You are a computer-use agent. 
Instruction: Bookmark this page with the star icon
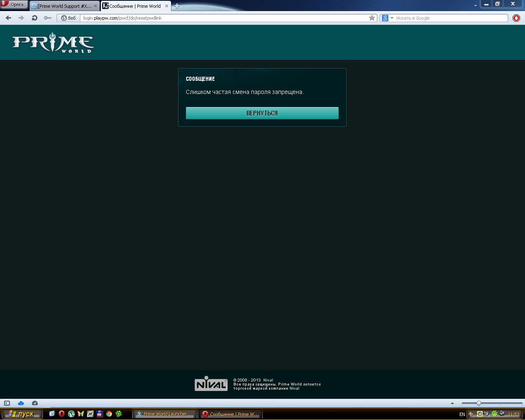372,18
